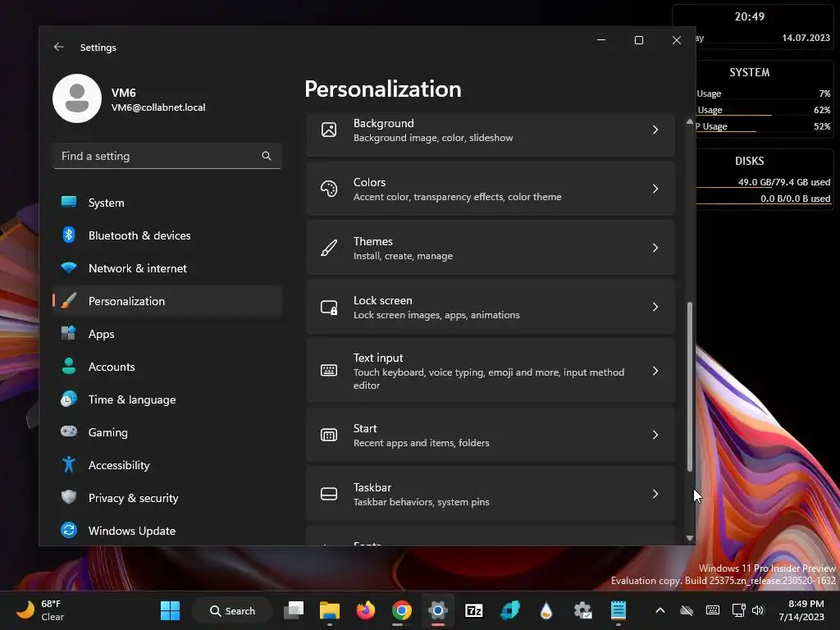Click the Start layout icon

point(329,435)
